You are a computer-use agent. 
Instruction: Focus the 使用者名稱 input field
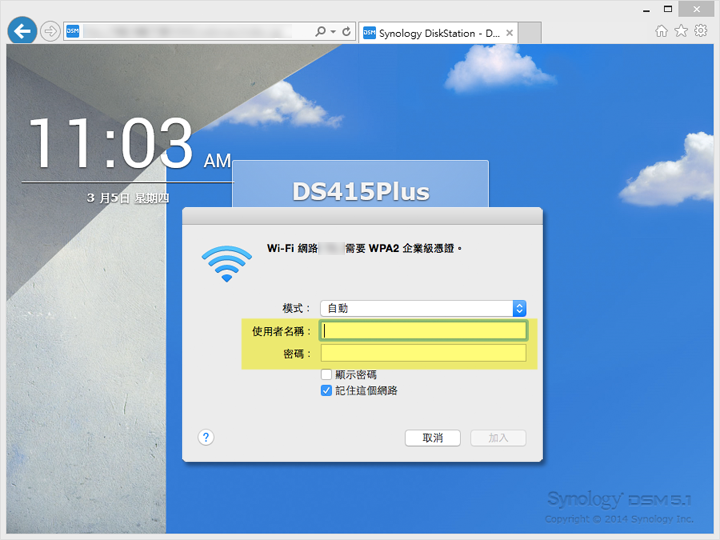(x=423, y=331)
